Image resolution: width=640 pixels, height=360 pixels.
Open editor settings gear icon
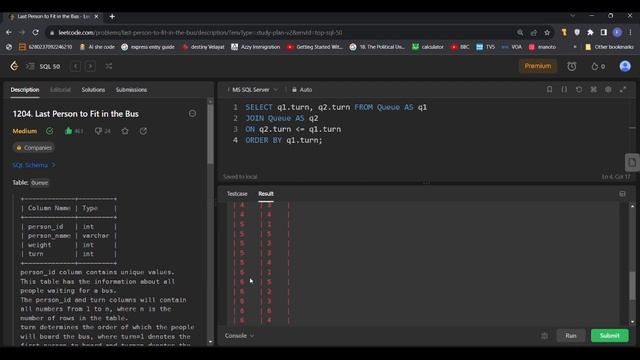[608, 89]
